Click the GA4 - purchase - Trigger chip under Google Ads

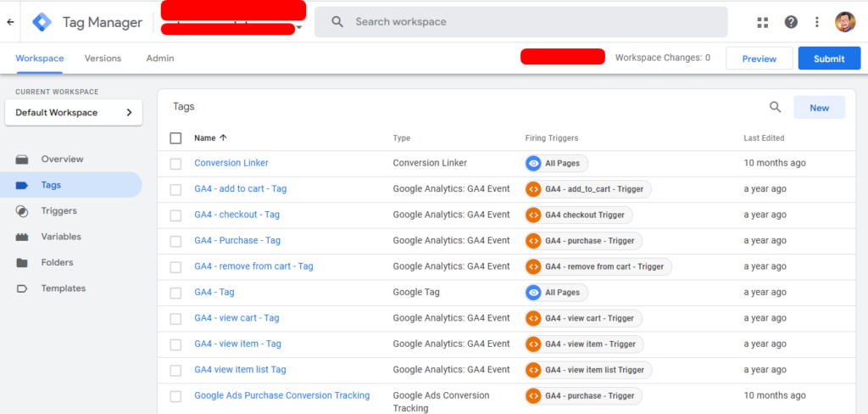tap(584, 395)
